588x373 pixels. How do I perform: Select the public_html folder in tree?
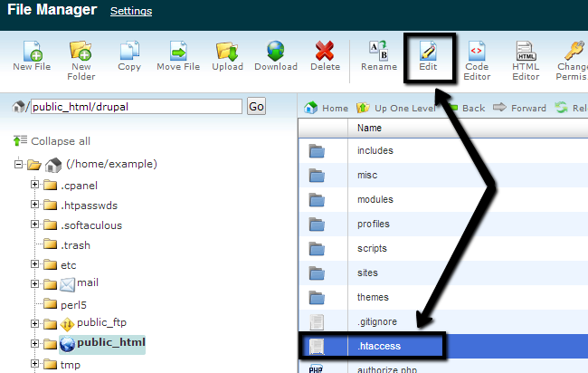[111, 342]
